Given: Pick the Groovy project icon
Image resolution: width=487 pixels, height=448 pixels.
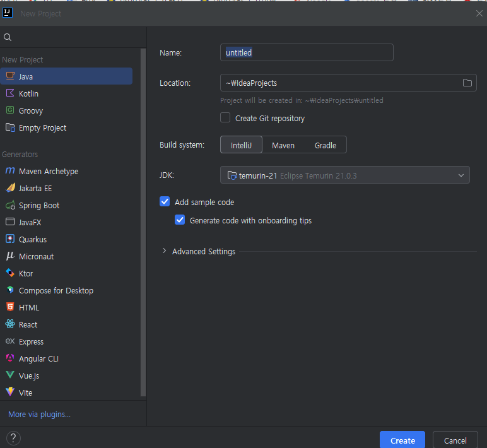Looking at the screenshot, I should 10,110.
